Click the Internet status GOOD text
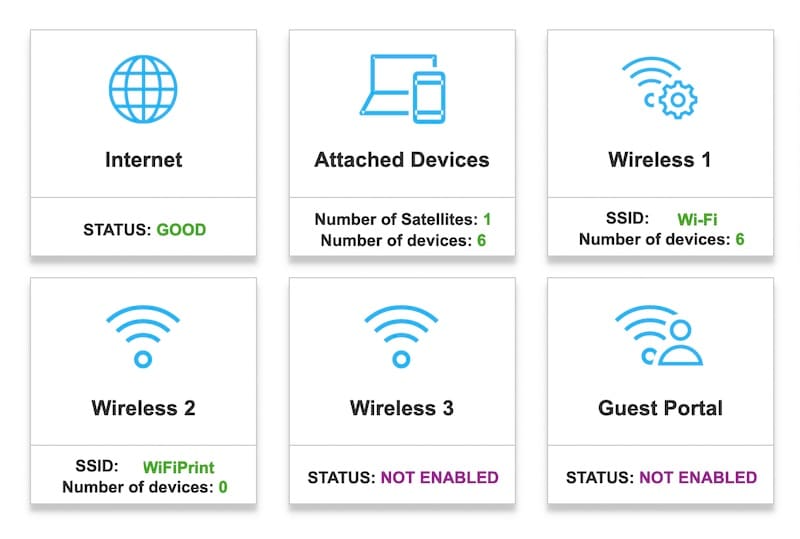Image resolution: width=800 pixels, height=539 pixels. 181,230
